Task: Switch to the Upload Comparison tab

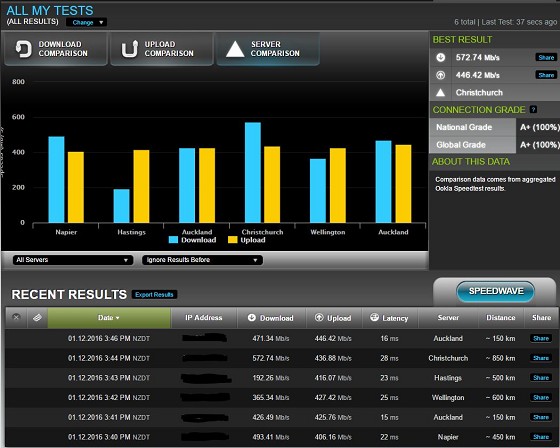Action: click(x=161, y=49)
